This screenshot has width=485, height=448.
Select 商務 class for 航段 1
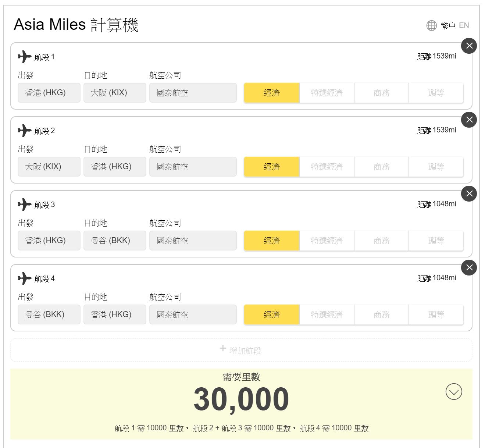[x=381, y=93]
